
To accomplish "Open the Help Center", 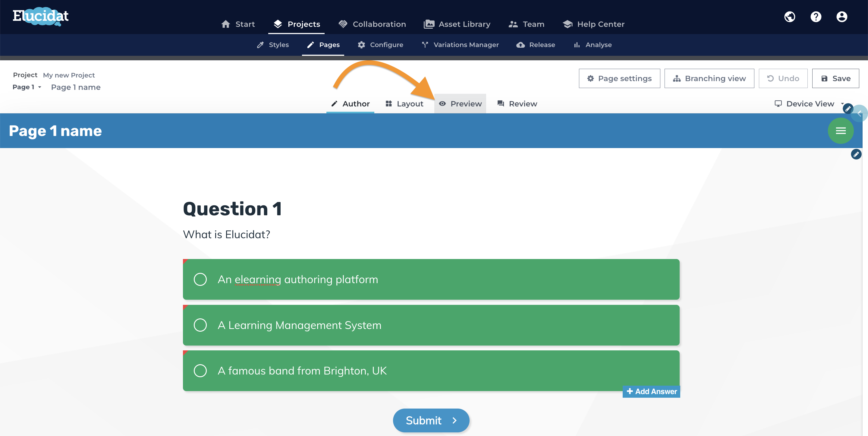I will coord(594,24).
